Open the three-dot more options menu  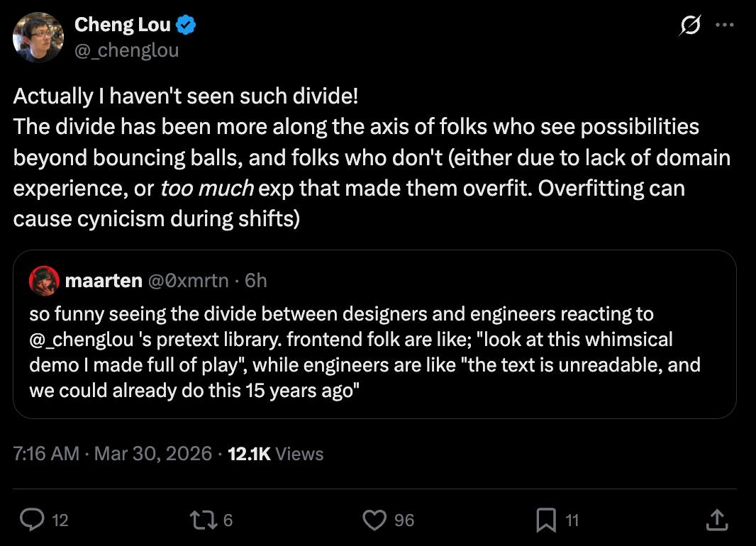[x=724, y=25]
